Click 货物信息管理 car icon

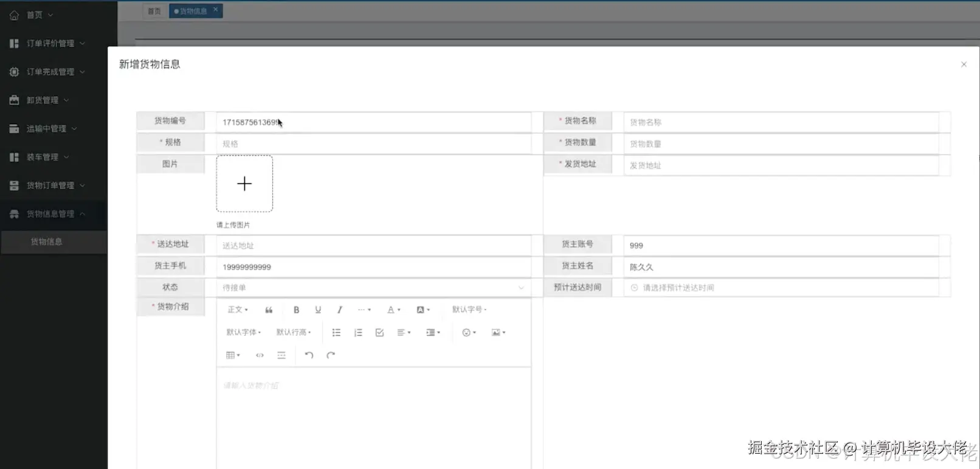point(14,214)
